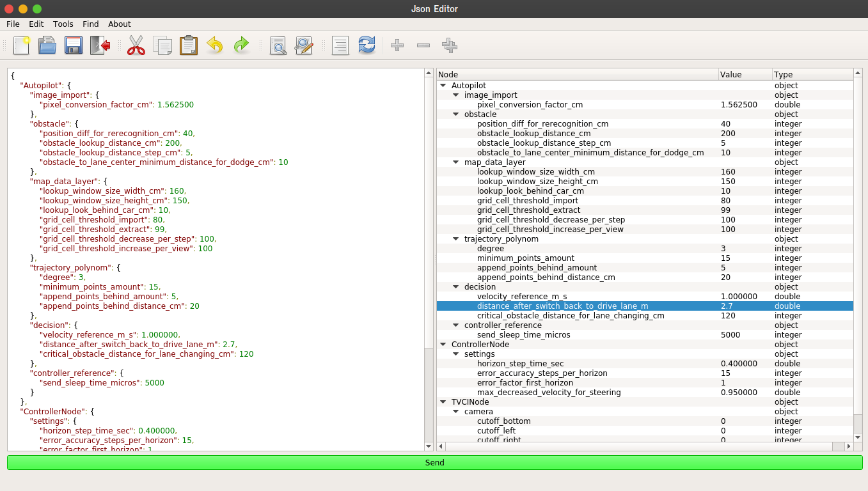Collapse the trajectory_polynom node
This screenshot has height=491, width=868.
(x=455, y=238)
